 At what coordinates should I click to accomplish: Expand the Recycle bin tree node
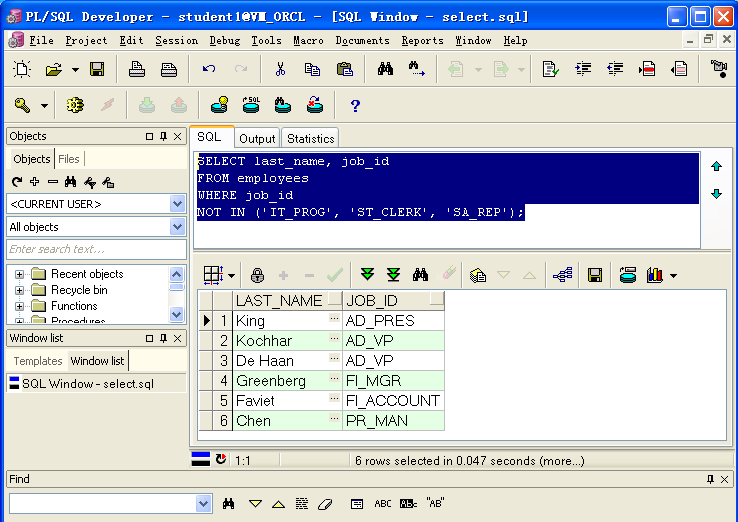pos(19,290)
